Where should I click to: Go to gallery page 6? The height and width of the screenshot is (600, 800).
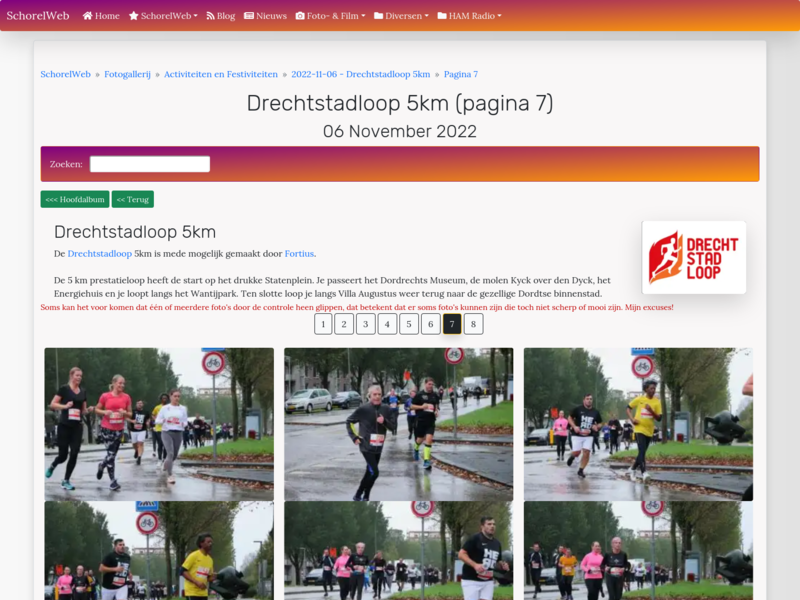(431, 324)
